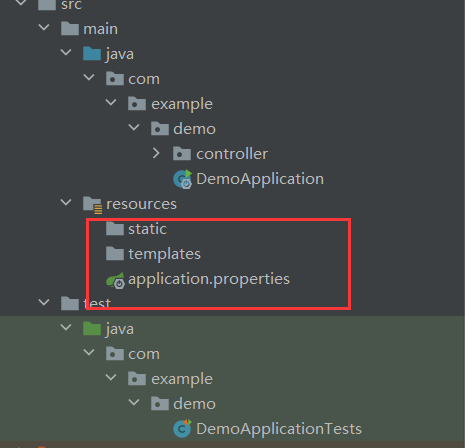Select the com package under main java
This screenshot has width=465, height=448.
pos(144,79)
